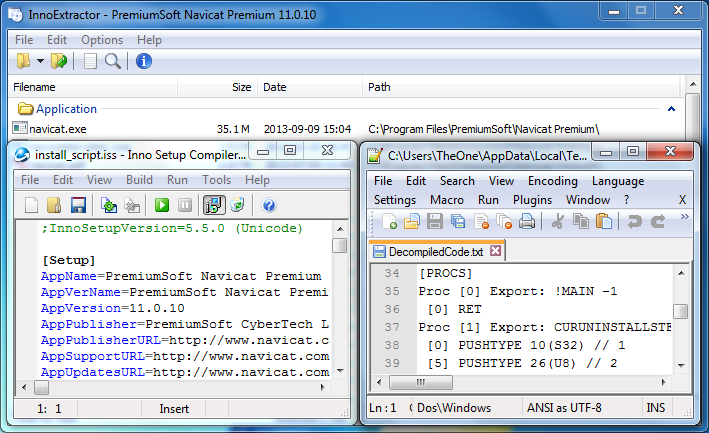709x433 pixels.
Task: Click the magnifier search icon in InnoExtractor
Action: click(x=113, y=62)
